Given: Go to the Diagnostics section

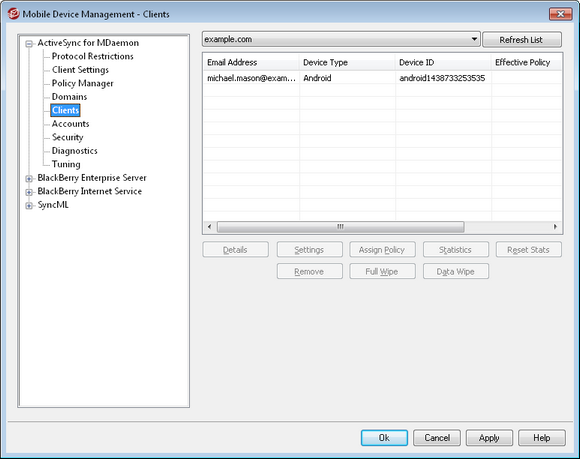Looking at the screenshot, I should pos(74,151).
